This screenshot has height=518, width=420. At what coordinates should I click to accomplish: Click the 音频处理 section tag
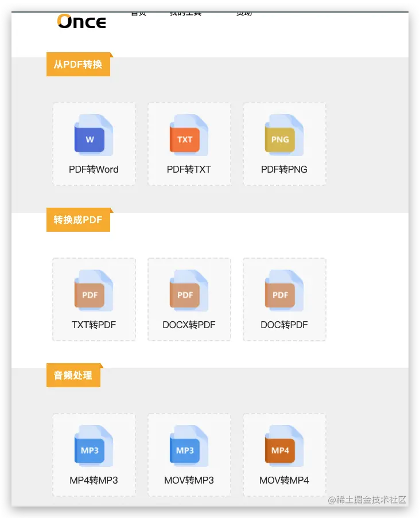pyautogui.click(x=73, y=375)
